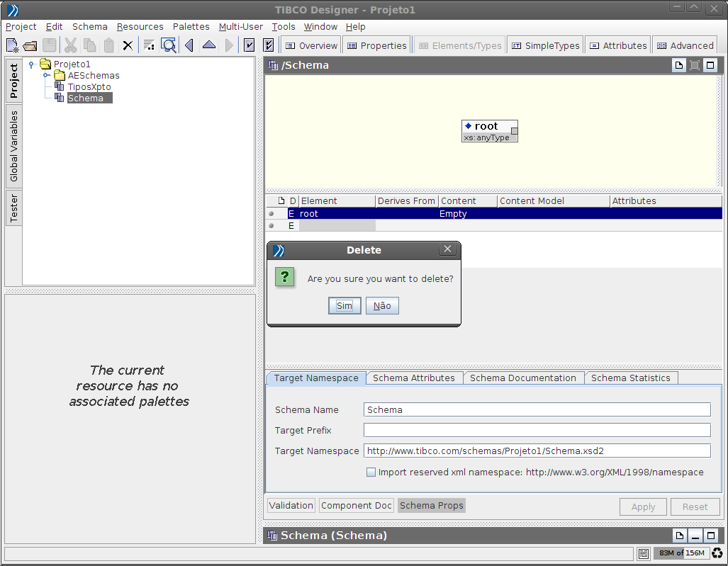Select TiposXpto in project tree

(x=89, y=87)
